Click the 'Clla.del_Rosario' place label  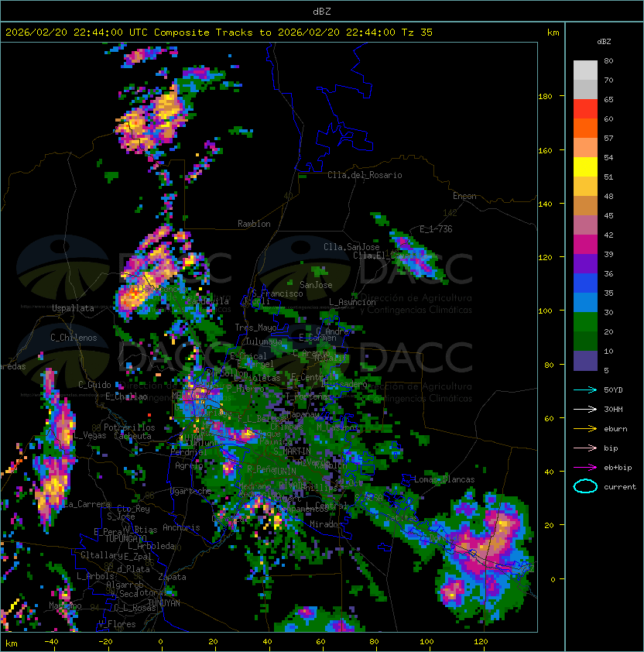point(365,175)
